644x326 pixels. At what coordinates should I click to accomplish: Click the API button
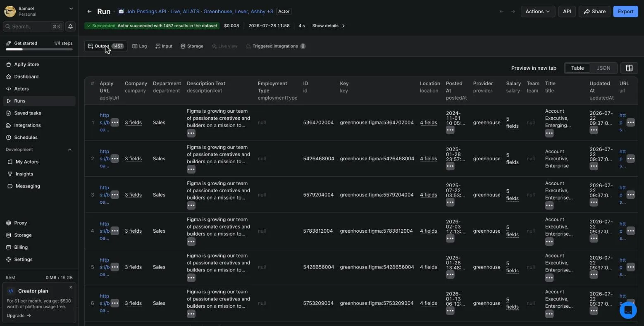(x=567, y=12)
